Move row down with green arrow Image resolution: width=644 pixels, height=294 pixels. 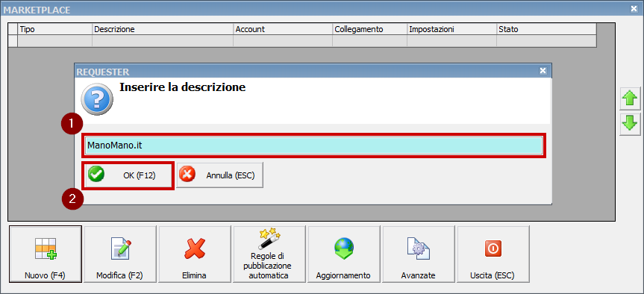pos(630,124)
